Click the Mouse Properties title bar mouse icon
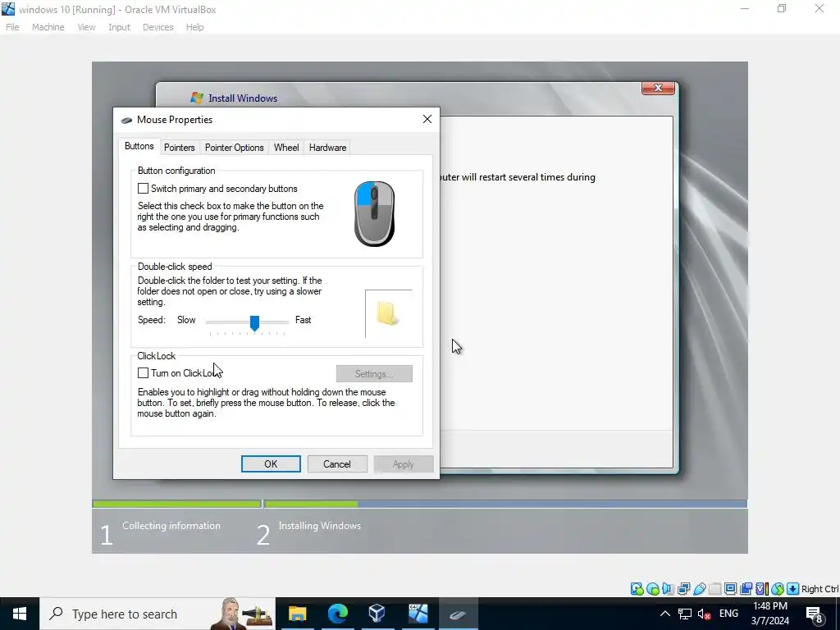Image resolution: width=840 pixels, height=630 pixels. coord(126,120)
